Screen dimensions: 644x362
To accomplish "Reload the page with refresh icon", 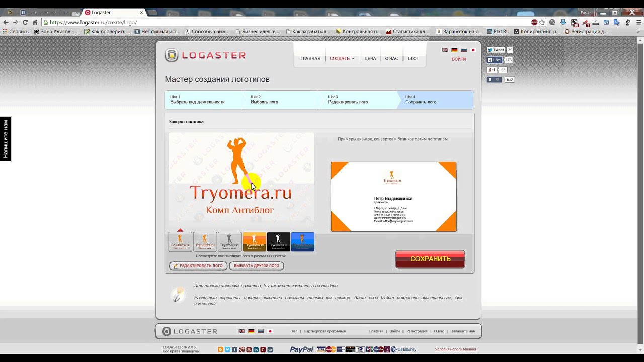I will point(25,22).
